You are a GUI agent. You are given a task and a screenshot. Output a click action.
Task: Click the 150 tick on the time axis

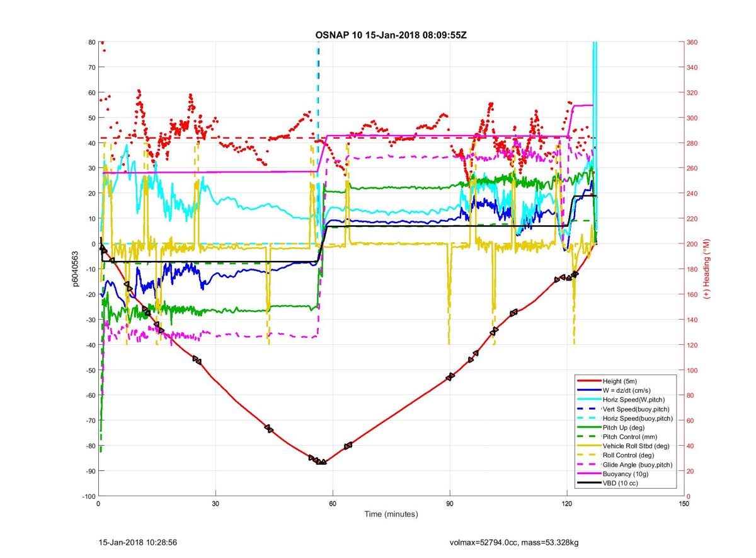click(x=684, y=504)
